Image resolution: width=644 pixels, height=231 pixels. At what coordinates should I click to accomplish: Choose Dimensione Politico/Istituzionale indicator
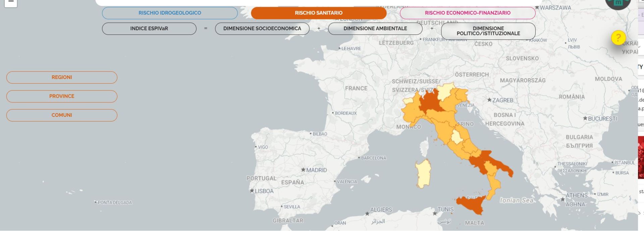(x=488, y=31)
